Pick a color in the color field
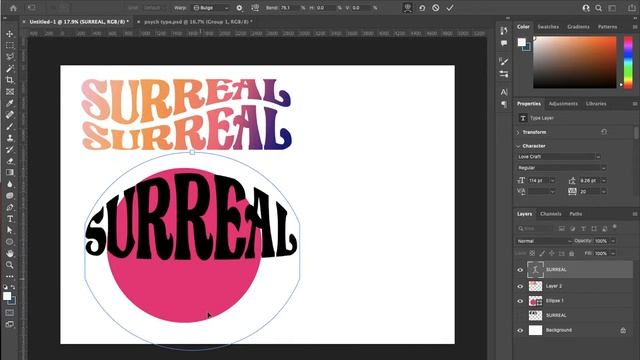 tap(575, 62)
